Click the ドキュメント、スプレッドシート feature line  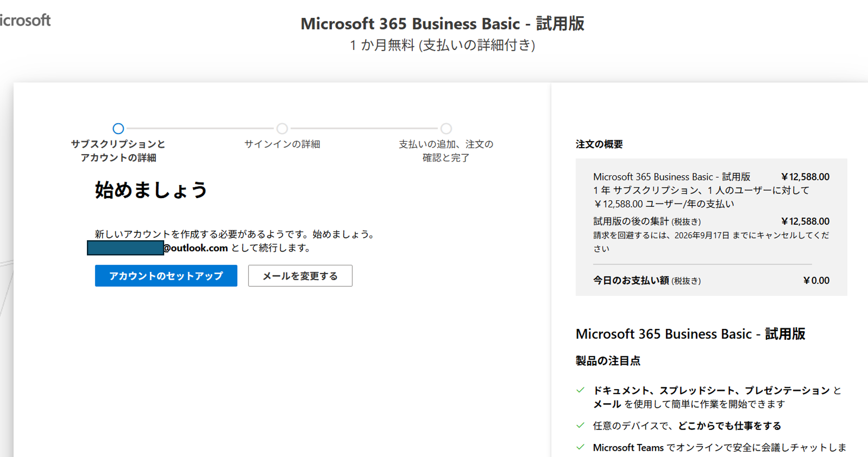717,397
